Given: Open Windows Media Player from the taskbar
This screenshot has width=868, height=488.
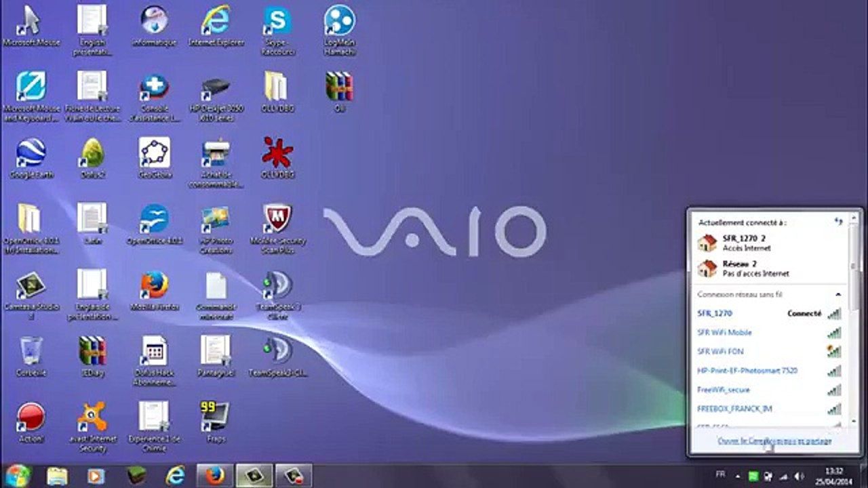Looking at the screenshot, I should [x=96, y=476].
